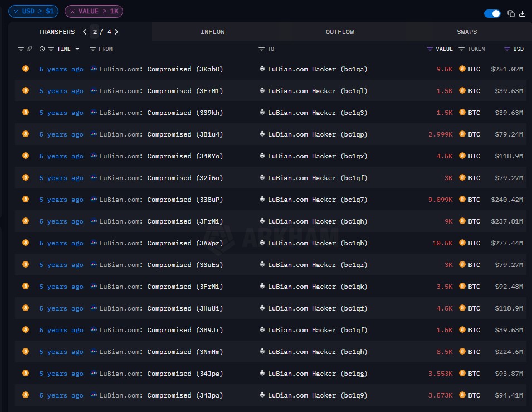This screenshot has width=532, height=412.
Task: Open the TIME column sort dropdown arrow
Action: coord(77,49)
